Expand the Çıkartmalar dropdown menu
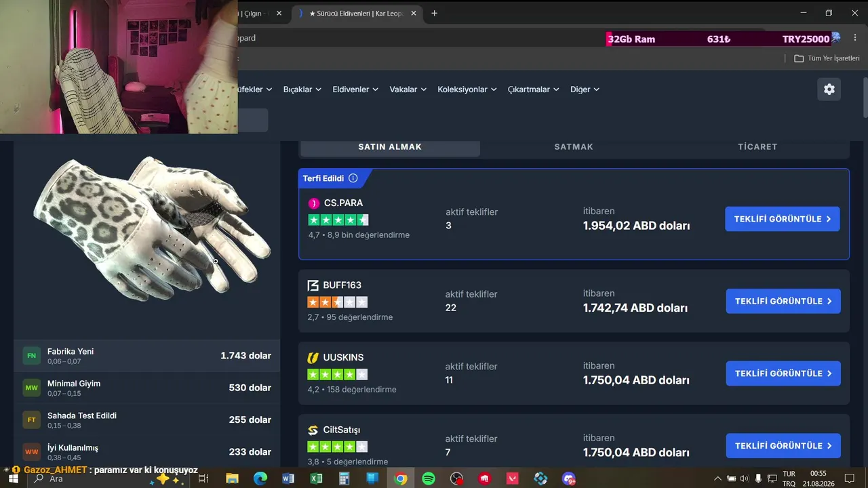The height and width of the screenshot is (488, 868). click(533, 89)
